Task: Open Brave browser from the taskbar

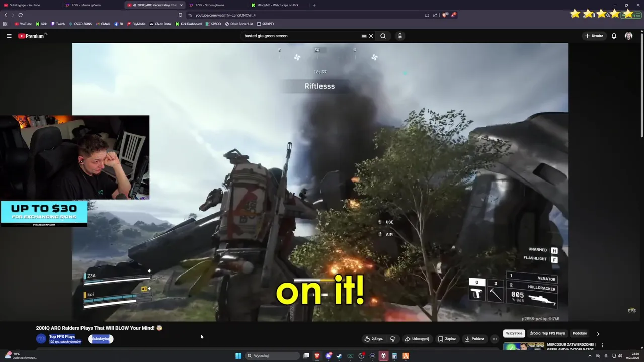Action: 317,356
